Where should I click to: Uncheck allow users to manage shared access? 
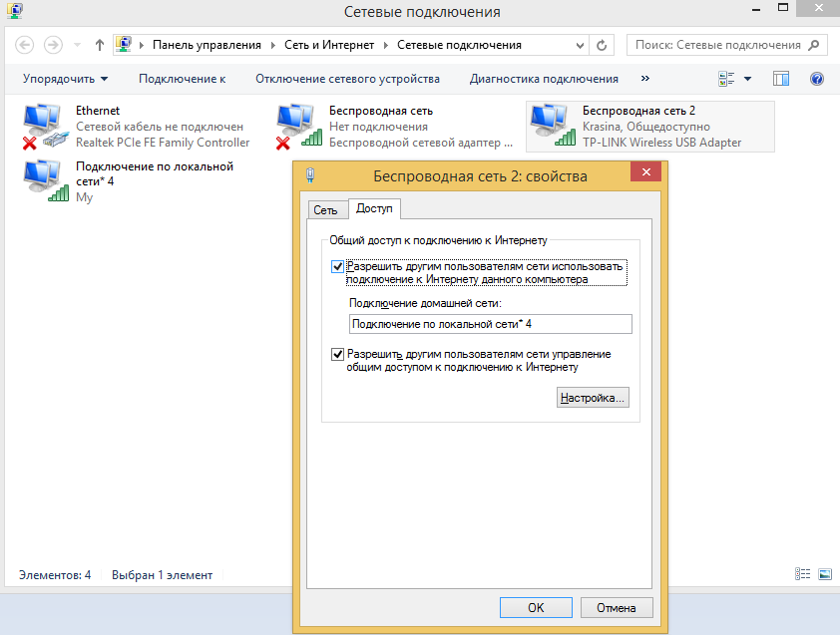pos(337,354)
